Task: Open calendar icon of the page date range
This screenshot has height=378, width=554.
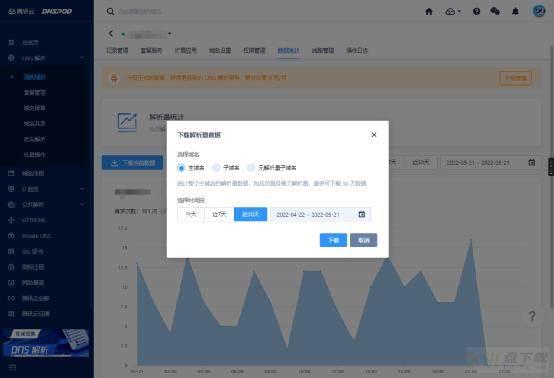Action: point(532,162)
